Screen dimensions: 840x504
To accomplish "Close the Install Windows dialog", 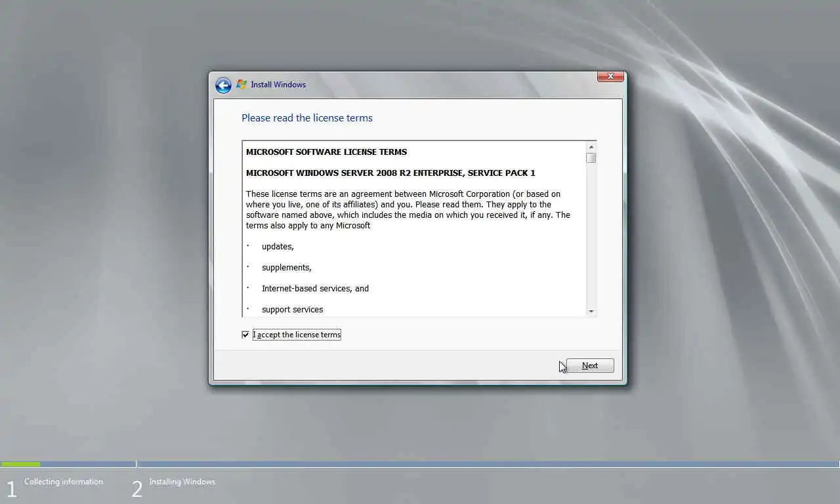I will [610, 77].
